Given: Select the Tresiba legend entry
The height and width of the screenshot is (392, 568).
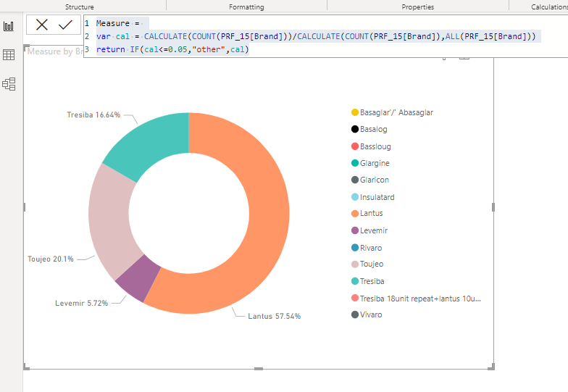Looking at the screenshot, I should tap(368, 281).
